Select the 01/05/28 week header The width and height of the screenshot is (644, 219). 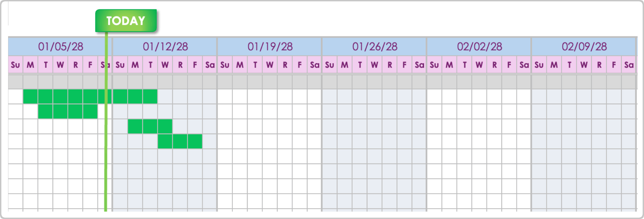click(x=61, y=46)
